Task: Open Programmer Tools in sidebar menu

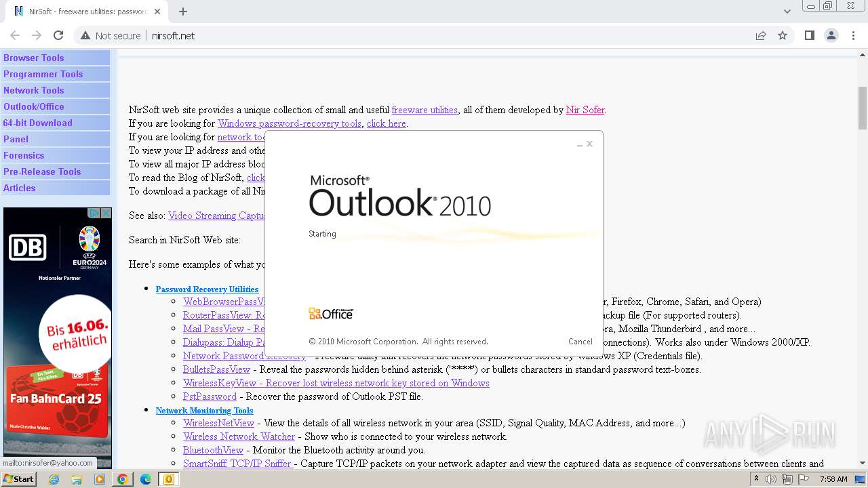Action: (x=56, y=74)
